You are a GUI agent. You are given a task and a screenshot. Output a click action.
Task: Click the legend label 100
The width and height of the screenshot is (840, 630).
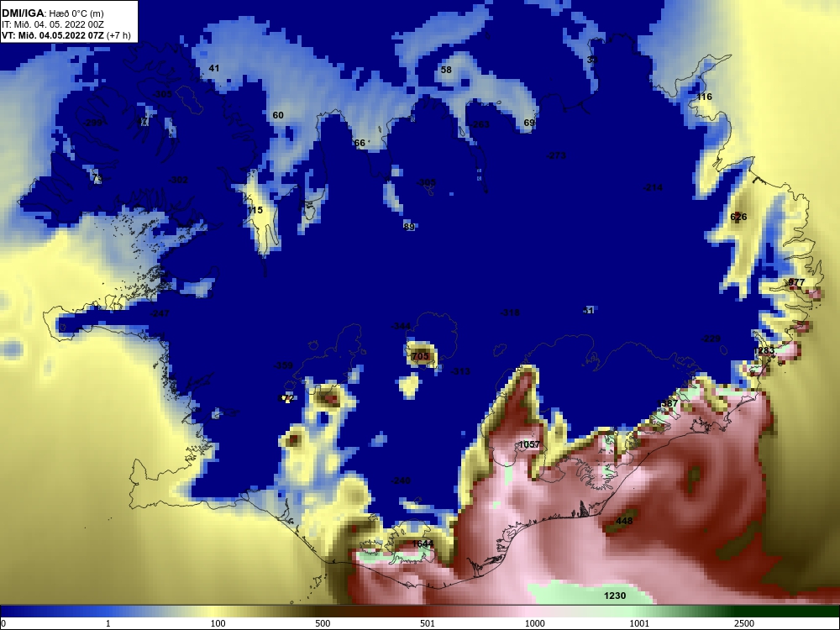(218, 623)
